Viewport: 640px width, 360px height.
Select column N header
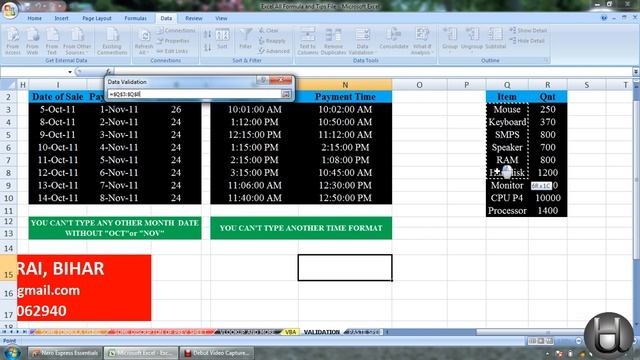pos(345,84)
